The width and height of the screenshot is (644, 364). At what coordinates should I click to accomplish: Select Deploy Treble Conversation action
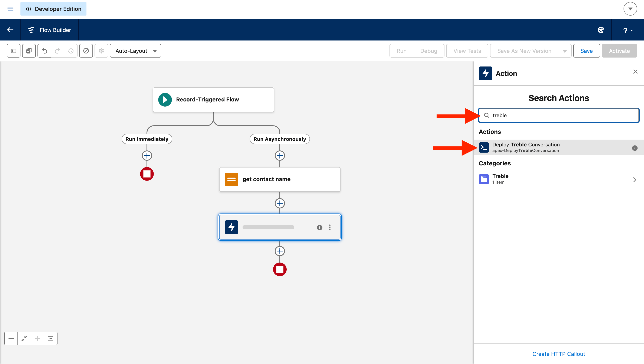point(559,147)
